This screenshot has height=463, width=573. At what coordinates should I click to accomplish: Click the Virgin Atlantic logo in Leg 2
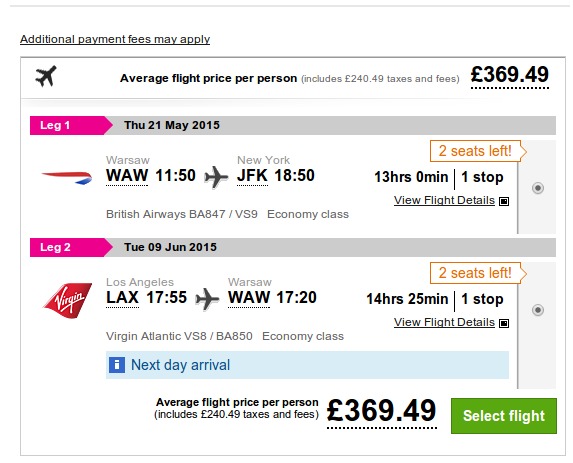pyautogui.click(x=67, y=300)
